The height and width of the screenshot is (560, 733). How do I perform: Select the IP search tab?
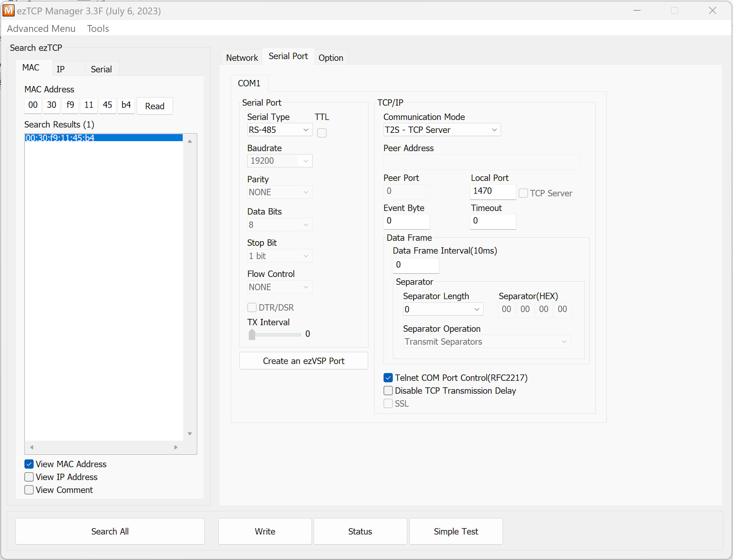(61, 69)
